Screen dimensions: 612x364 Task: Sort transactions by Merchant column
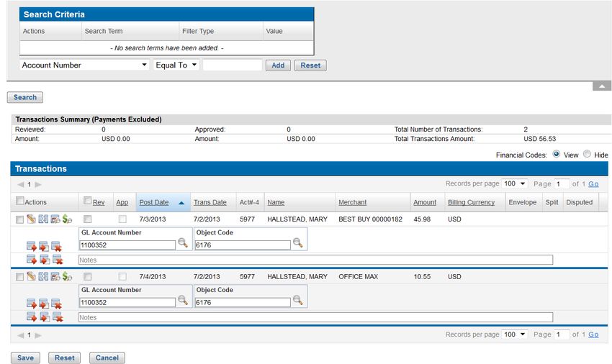353,202
